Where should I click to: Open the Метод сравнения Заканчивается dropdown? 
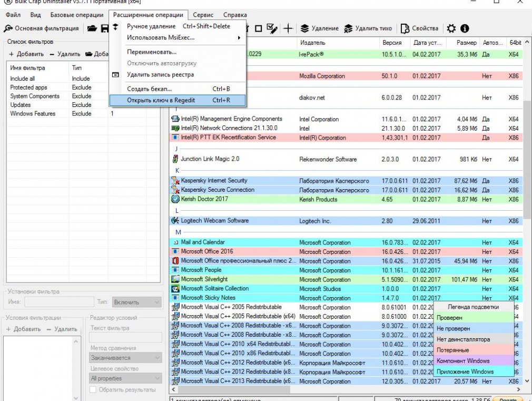125,358
